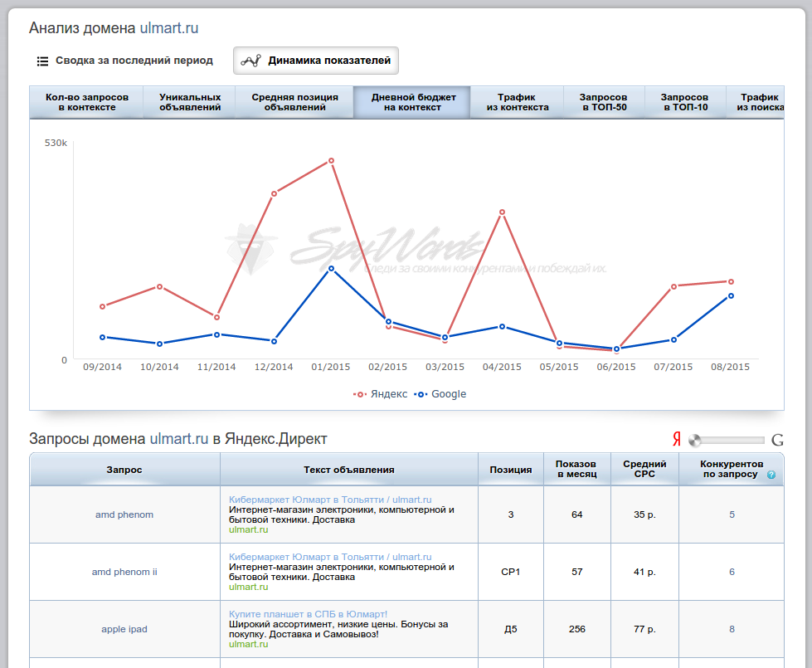Sort by the Показов в месяц column header
The image size is (812, 668).
(577, 470)
